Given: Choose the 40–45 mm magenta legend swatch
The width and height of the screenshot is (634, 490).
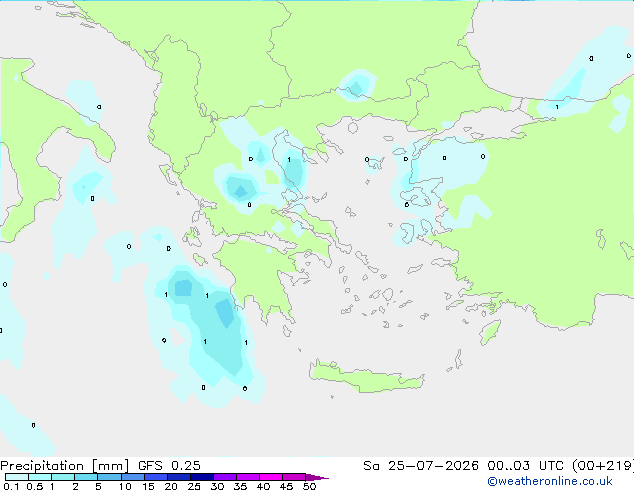Looking at the screenshot, I should [271, 477].
